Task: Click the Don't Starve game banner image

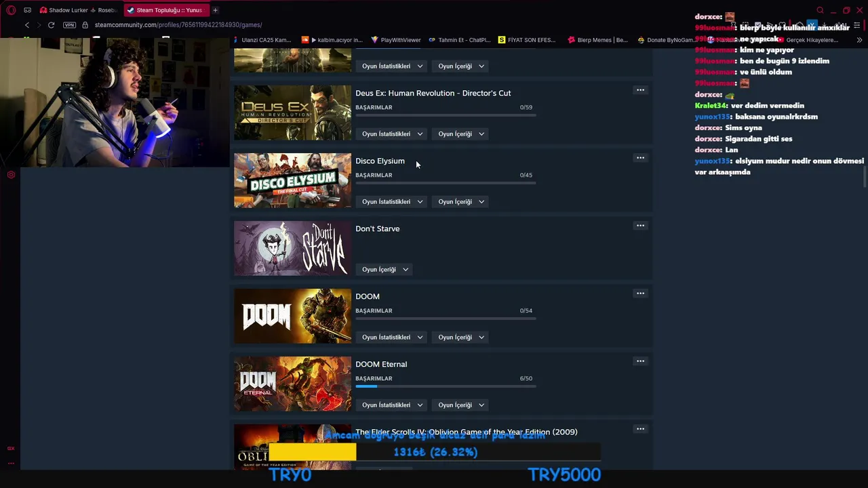Action: click(292, 248)
